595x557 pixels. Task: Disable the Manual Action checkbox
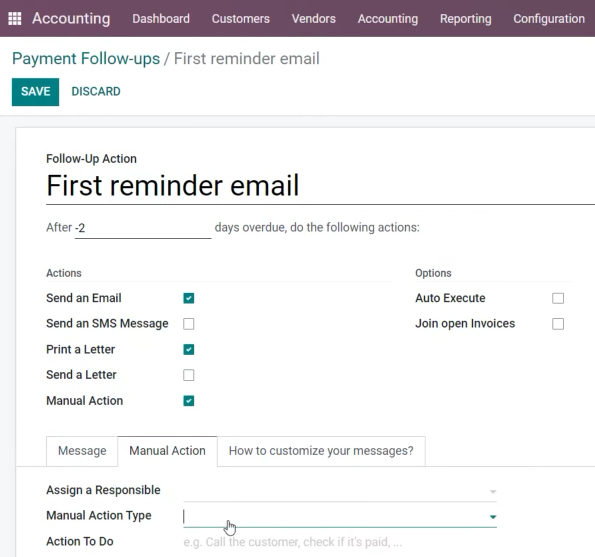click(x=189, y=401)
